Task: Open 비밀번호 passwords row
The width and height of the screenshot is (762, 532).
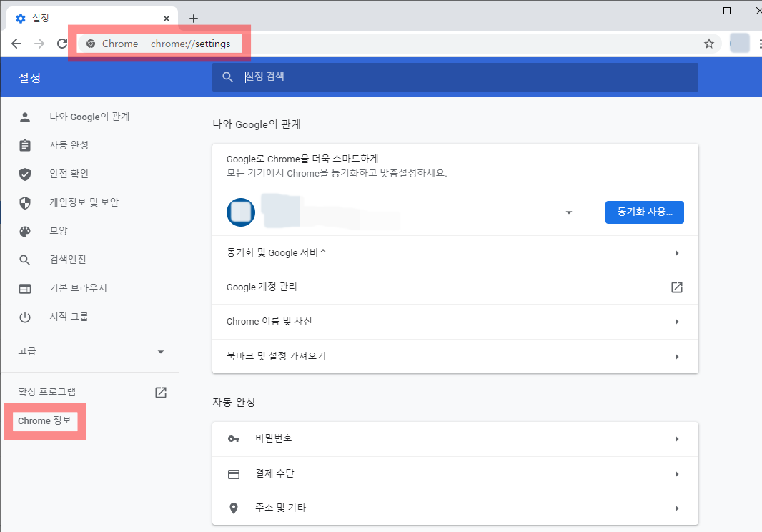Action: pos(455,439)
